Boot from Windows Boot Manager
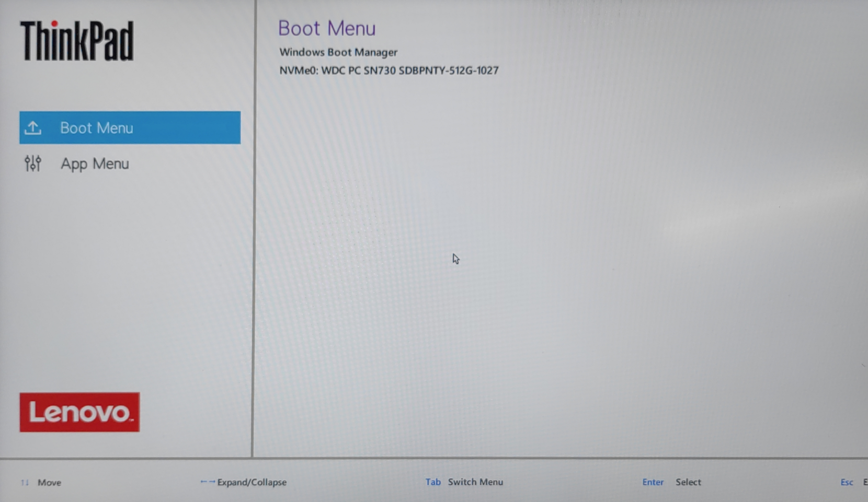The width and height of the screenshot is (868, 502). pos(338,52)
